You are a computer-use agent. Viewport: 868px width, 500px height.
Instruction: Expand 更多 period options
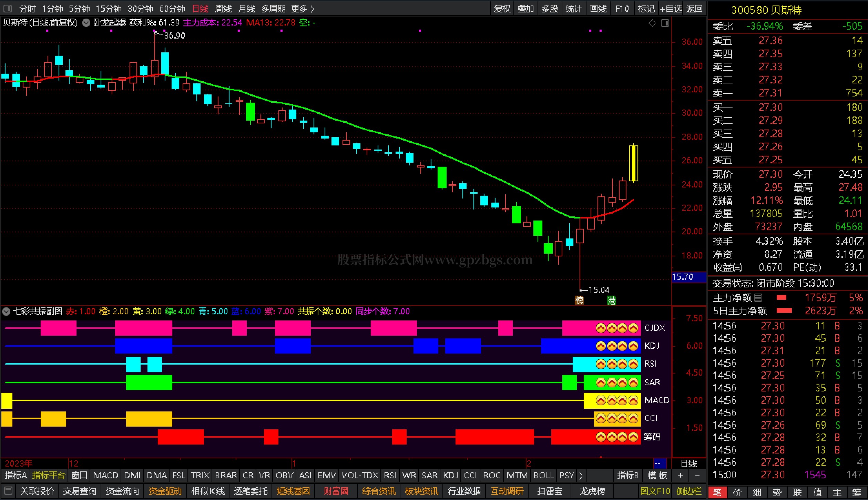(303, 9)
